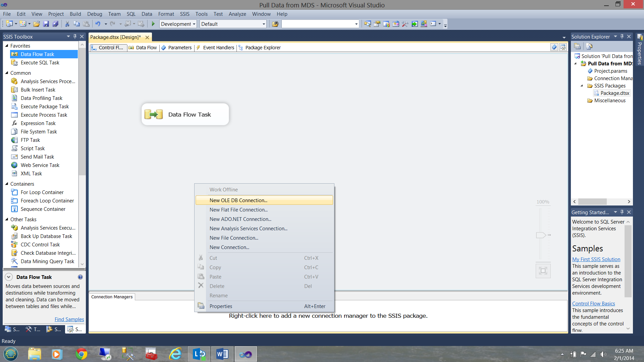The width and height of the screenshot is (644, 362).
Task: Click the Open File folder icon
Action: pyautogui.click(x=37, y=24)
